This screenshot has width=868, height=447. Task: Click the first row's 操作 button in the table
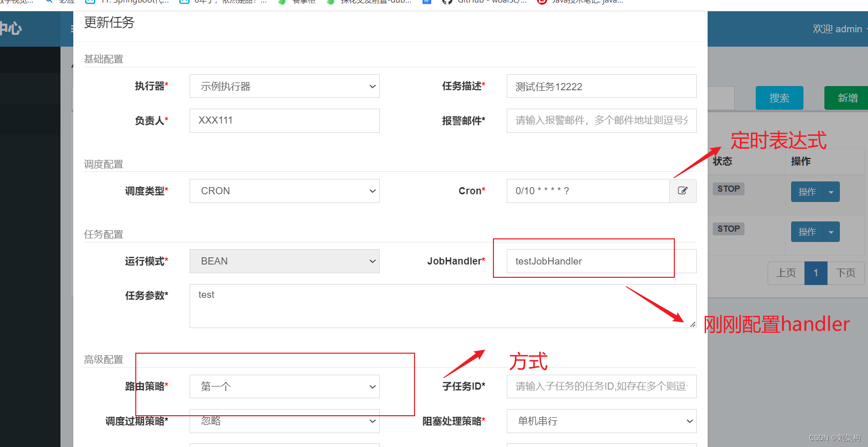pos(807,192)
